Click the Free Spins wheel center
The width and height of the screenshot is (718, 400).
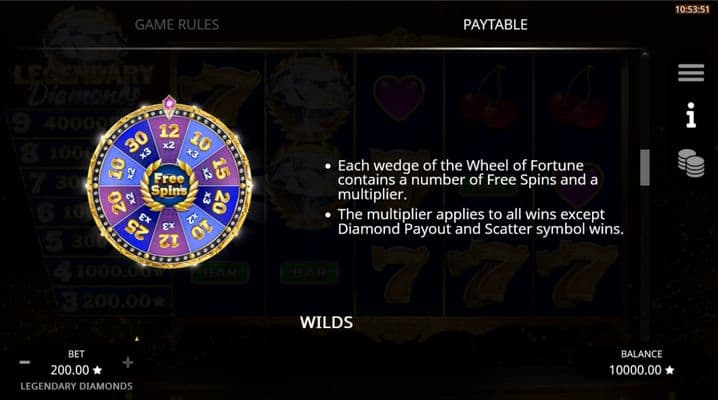click(169, 185)
